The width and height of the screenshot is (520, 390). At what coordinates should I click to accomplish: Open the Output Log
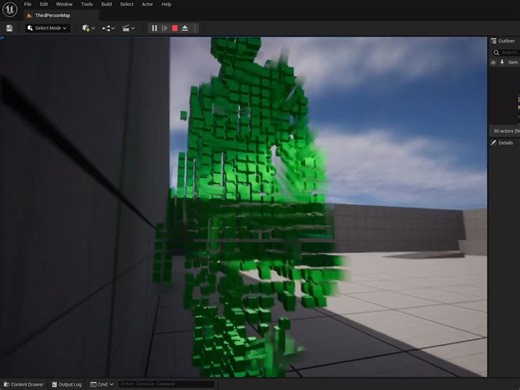coord(67,384)
